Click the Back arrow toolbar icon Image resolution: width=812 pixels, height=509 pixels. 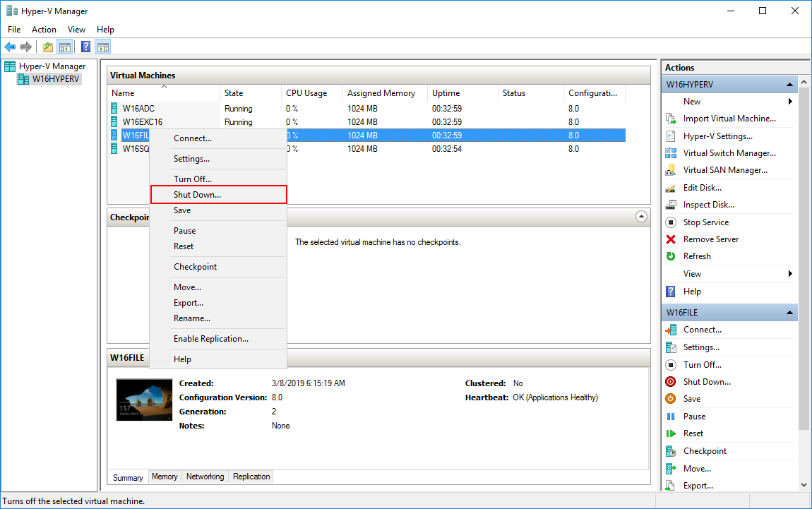click(10, 47)
